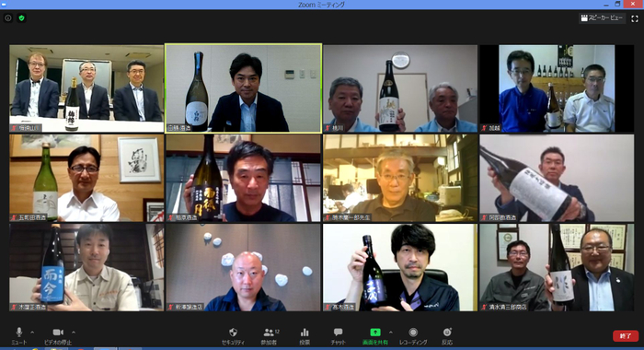Start the green Share Screen
Viewport: 644px width, 350px height.
(375, 335)
